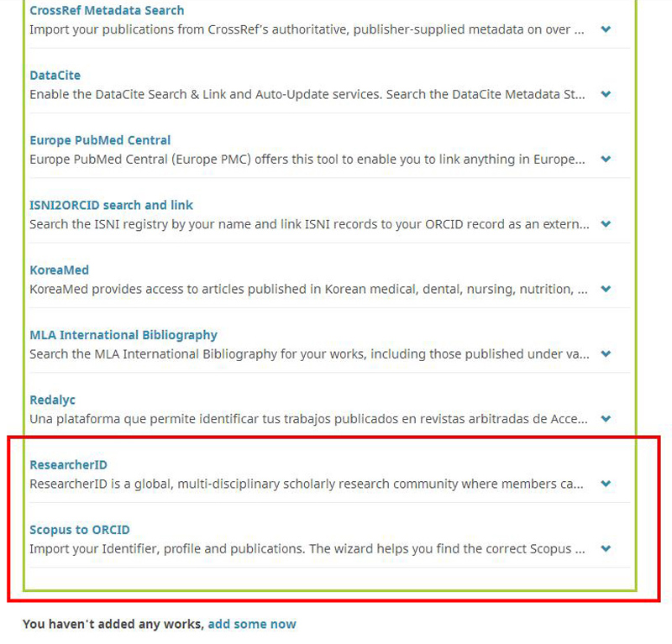The image size is (672, 644).
Task: Click the description 'Una plataforma que permite identificar'
Action: coord(144,419)
